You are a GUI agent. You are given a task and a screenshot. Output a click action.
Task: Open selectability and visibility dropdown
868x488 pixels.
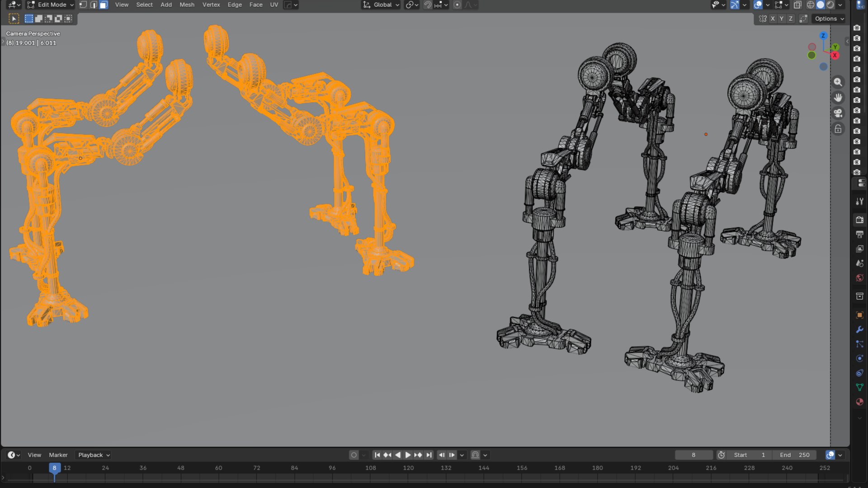point(718,5)
